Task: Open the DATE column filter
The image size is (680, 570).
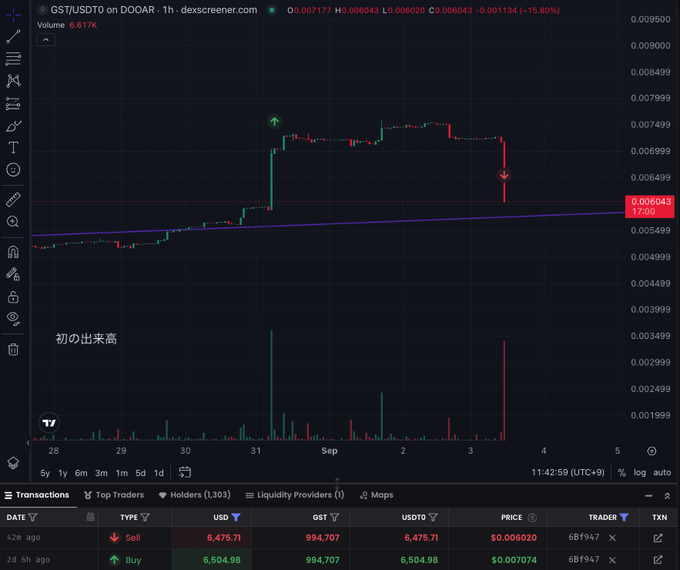Action: click(33, 517)
